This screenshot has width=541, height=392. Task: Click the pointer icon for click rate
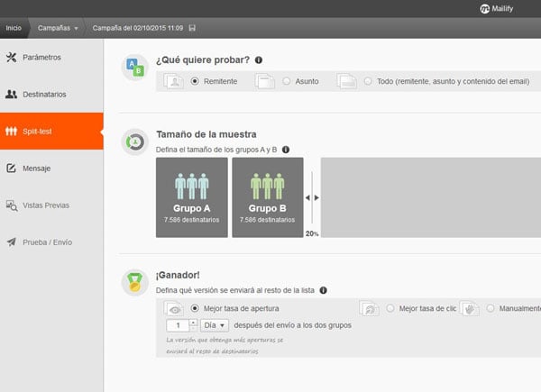(x=369, y=308)
